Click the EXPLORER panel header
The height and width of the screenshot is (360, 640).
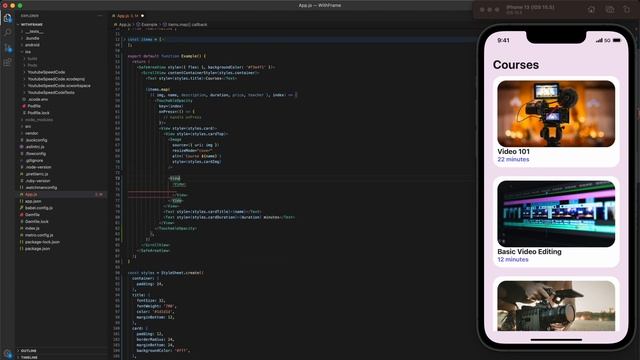(x=30, y=16)
